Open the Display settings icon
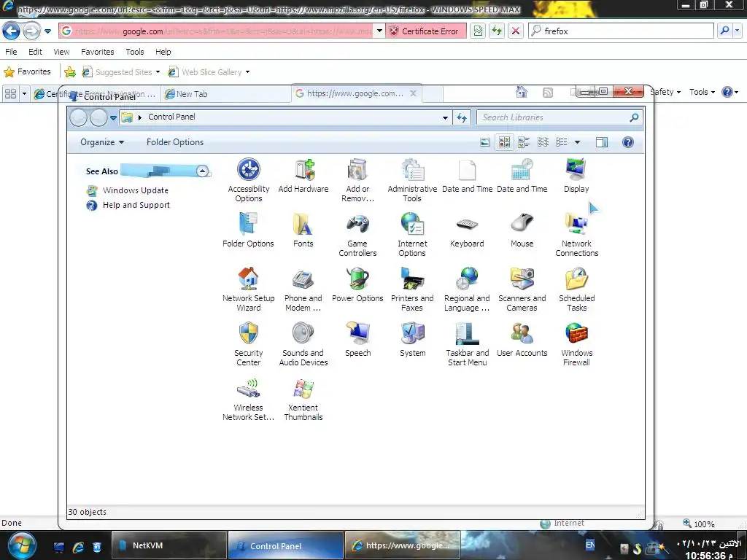Image resolution: width=747 pixels, height=560 pixels. point(576,175)
